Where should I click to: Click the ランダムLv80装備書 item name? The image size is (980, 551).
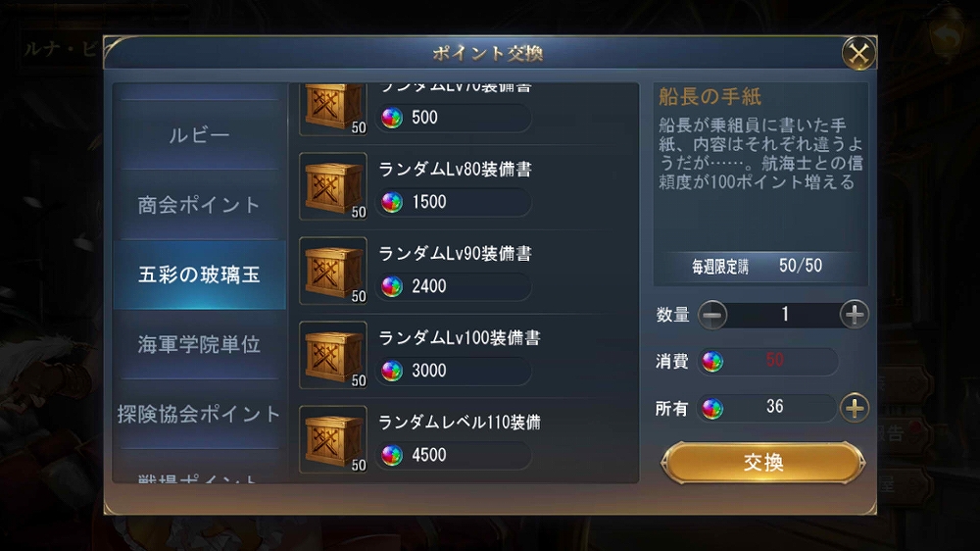pos(455,170)
